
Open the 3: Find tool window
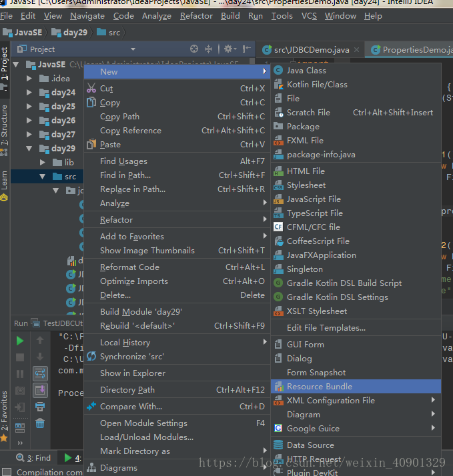coord(33,458)
